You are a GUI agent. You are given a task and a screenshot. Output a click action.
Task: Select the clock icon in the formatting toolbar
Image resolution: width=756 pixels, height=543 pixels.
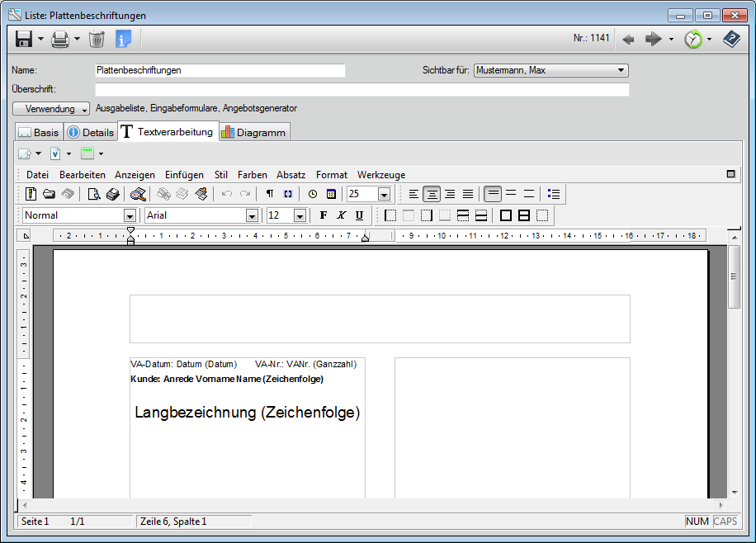[x=312, y=194]
